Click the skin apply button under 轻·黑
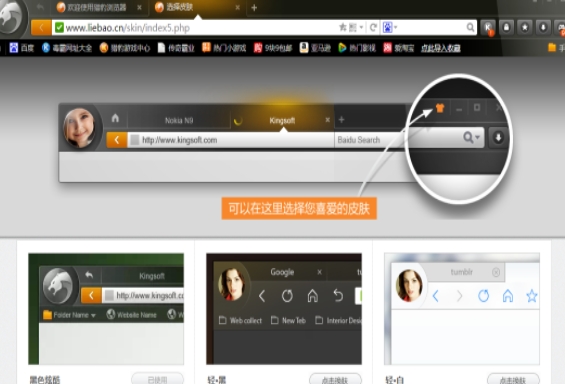The width and height of the screenshot is (565, 384). pyautogui.click(x=335, y=379)
